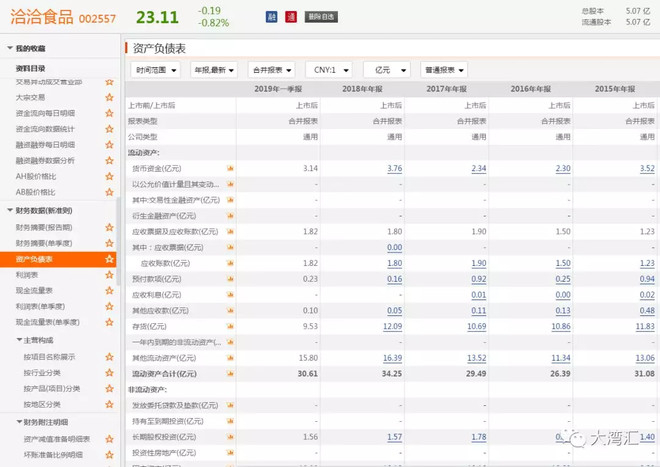Star the 融资融券数据分析 entry
The width and height of the screenshot is (660, 467).
[109, 160]
